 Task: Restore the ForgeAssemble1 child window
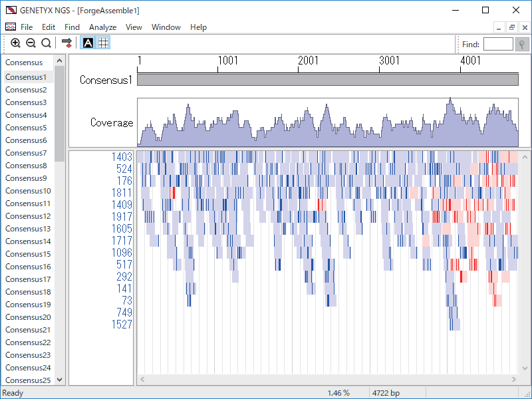click(x=512, y=27)
